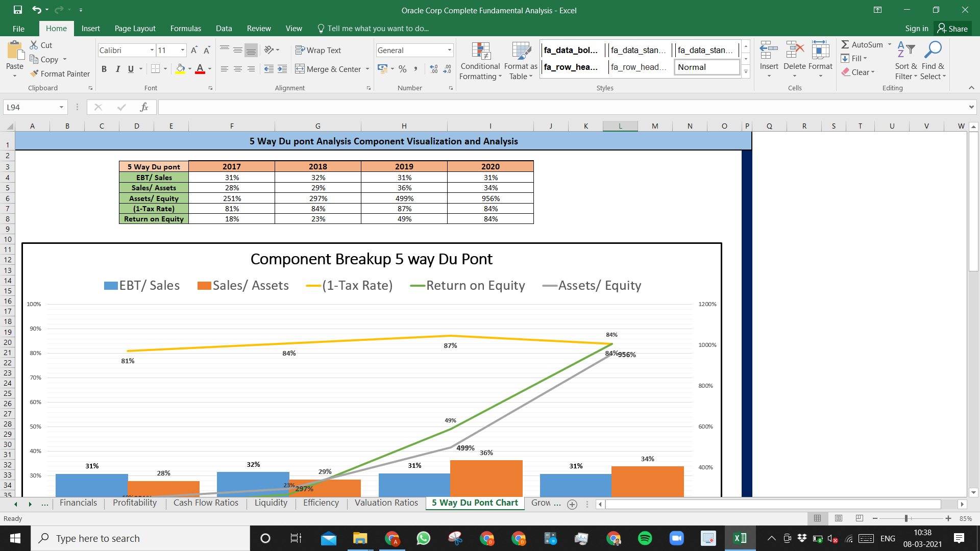Select the Normal cell style

pos(707,67)
